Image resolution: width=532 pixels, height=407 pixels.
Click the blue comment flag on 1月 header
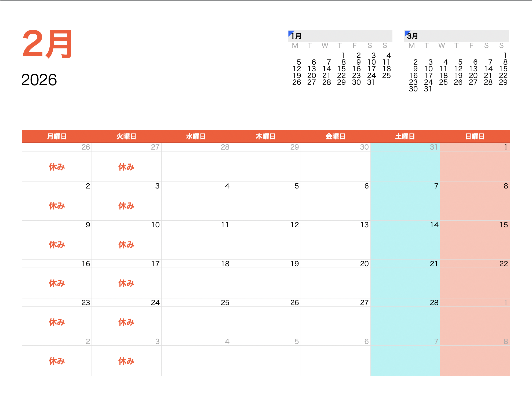(x=290, y=33)
